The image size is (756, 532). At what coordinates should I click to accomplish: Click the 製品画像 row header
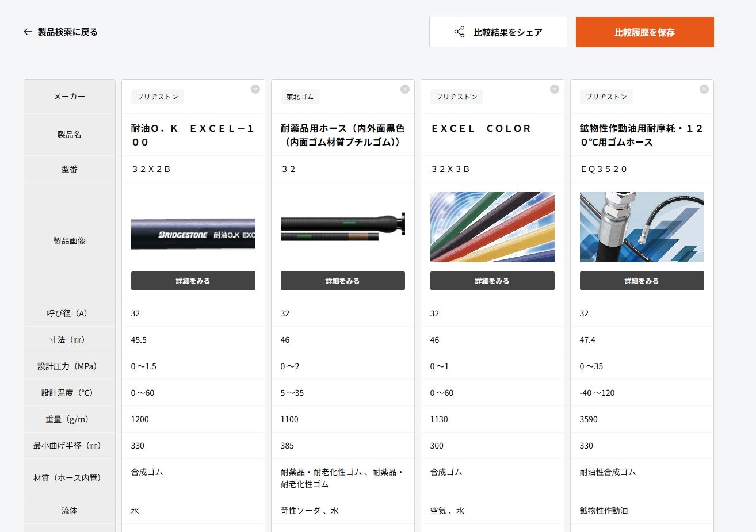click(70, 241)
